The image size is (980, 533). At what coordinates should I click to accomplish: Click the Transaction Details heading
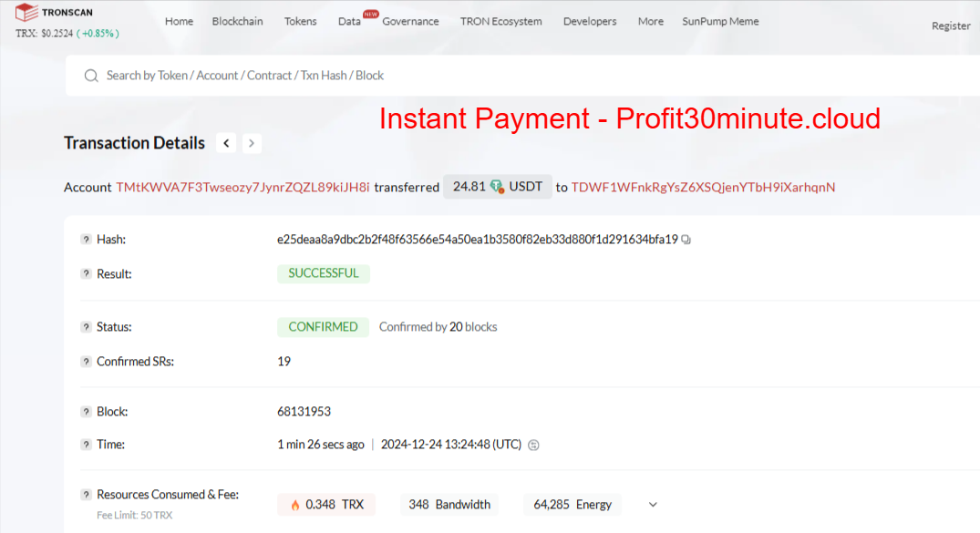[134, 143]
